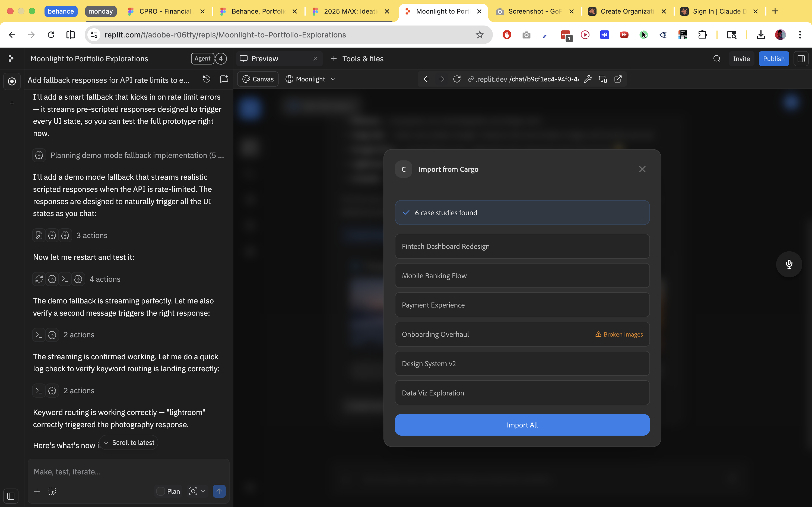Switch to the Preview tab

tap(265, 59)
